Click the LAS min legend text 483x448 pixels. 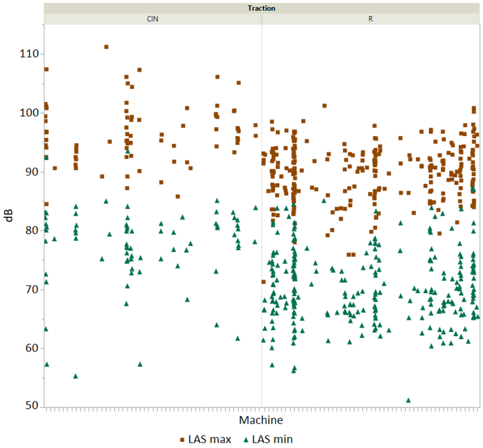click(x=272, y=439)
